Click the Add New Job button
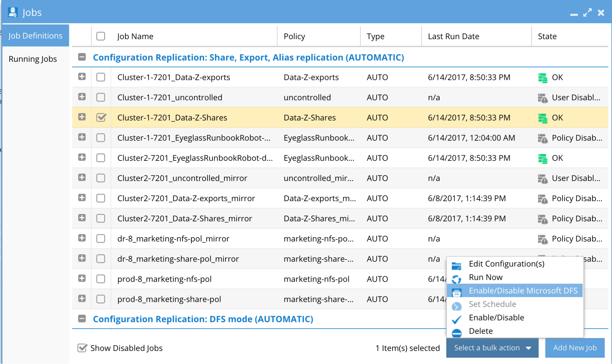The width and height of the screenshot is (612, 364). (575, 348)
